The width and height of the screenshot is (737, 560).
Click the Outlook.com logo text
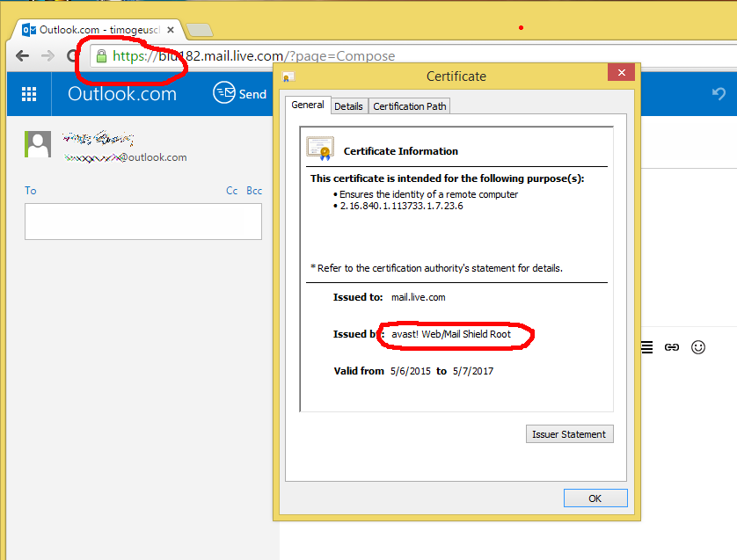[122, 94]
